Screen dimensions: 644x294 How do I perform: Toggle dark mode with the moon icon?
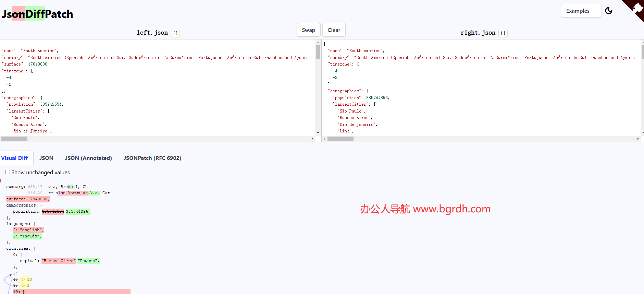[x=609, y=11]
